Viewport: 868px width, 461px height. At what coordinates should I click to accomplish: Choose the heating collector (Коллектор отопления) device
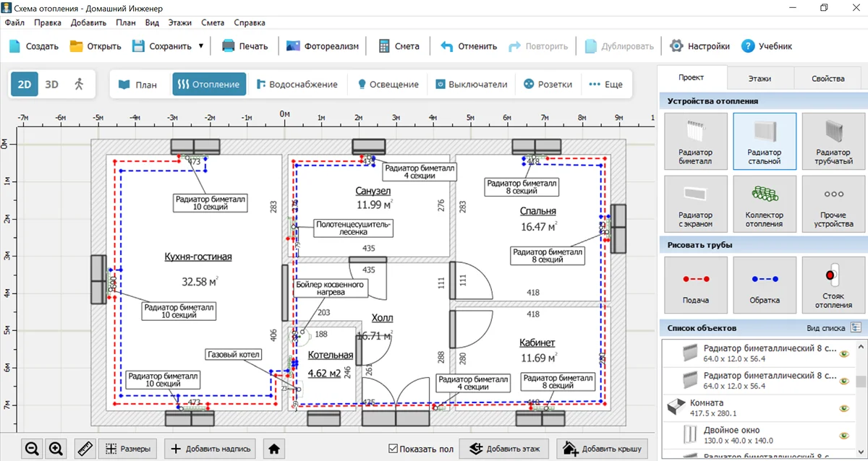pos(764,204)
